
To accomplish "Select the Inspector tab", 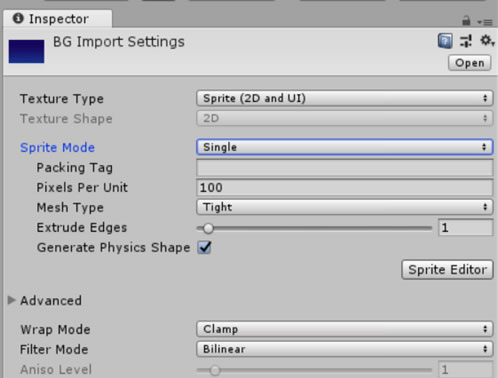I will 58,19.
